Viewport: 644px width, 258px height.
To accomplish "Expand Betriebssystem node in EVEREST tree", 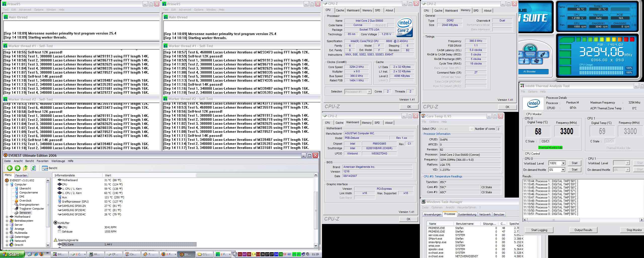I will [x=7, y=221].
